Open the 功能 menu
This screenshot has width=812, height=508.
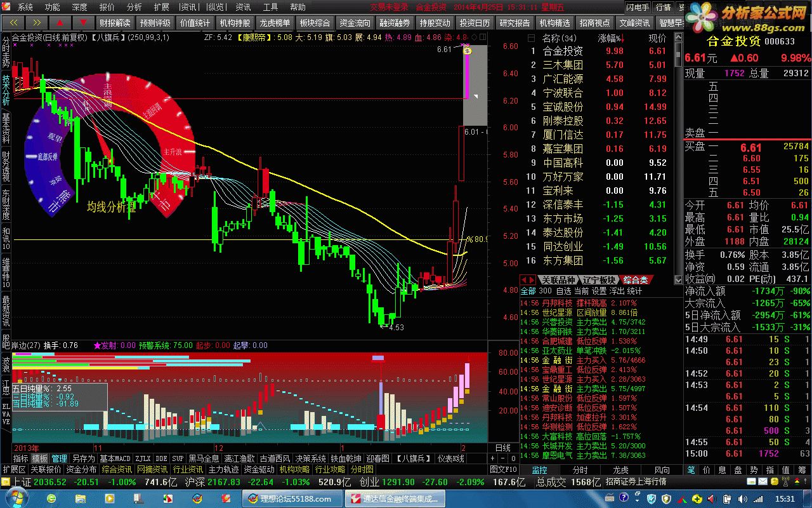[x=53, y=7]
